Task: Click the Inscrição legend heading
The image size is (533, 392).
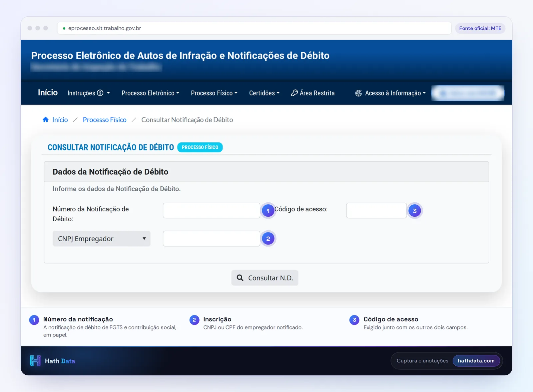Action: pyautogui.click(x=217, y=319)
